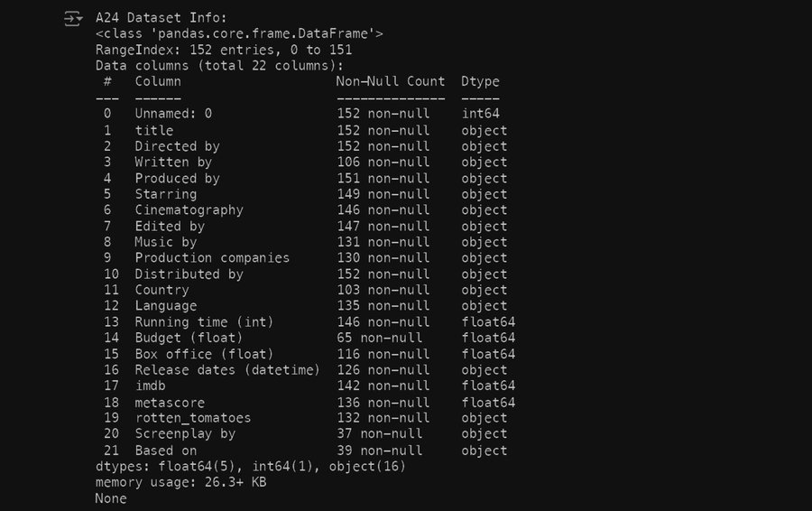Click the 'Release dates (datetime)' row text

pyautogui.click(x=227, y=370)
